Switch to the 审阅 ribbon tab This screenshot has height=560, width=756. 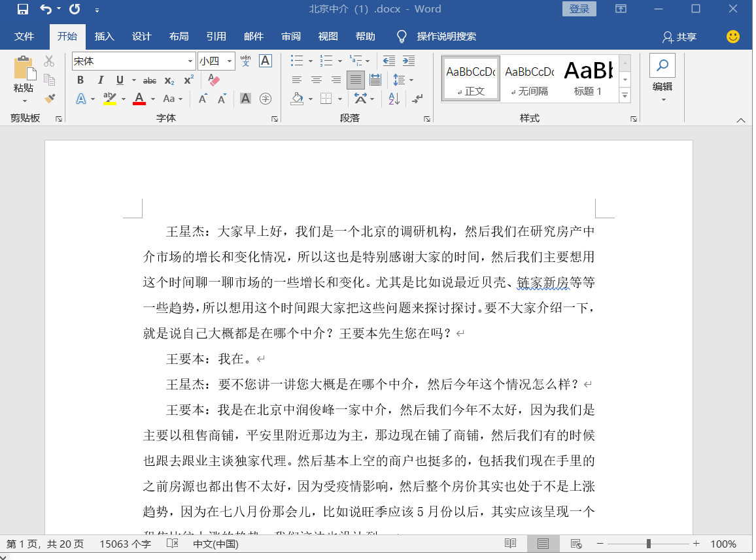[x=291, y=37]
